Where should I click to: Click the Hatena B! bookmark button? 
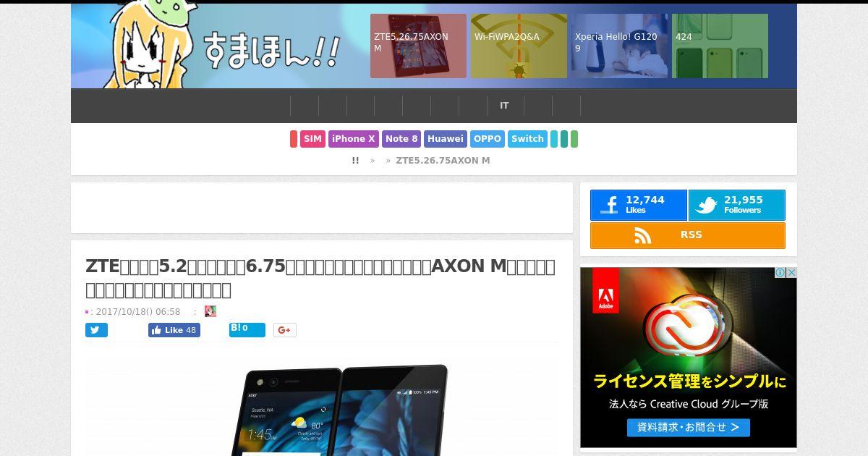[x=247, y=329]
